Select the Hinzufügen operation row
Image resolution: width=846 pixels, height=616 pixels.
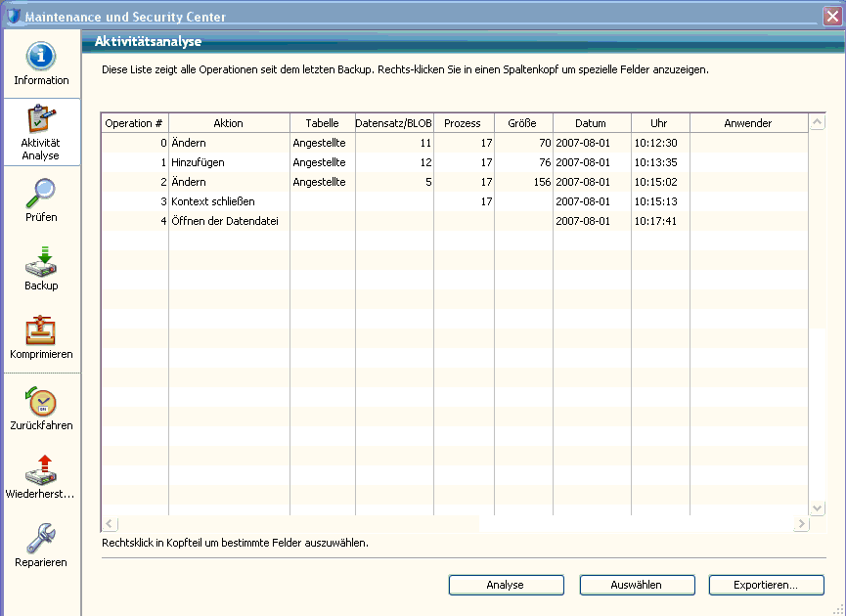(x=198, y=162)
